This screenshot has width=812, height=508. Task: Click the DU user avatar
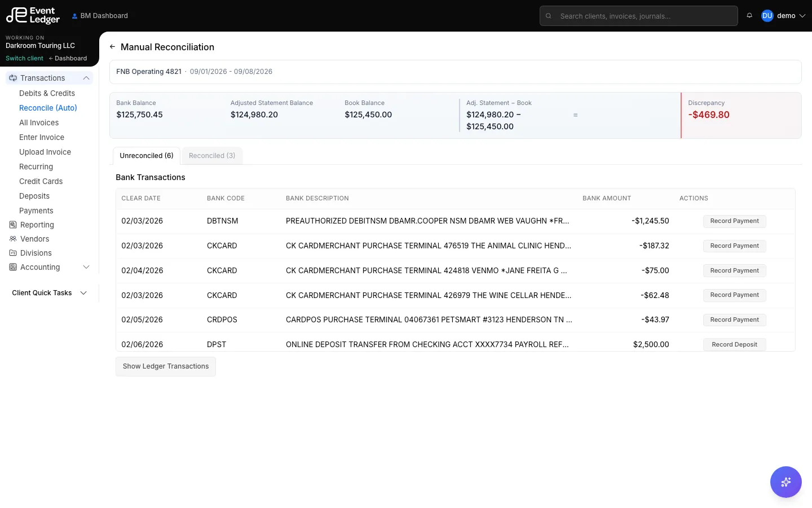tap(767, 16)
